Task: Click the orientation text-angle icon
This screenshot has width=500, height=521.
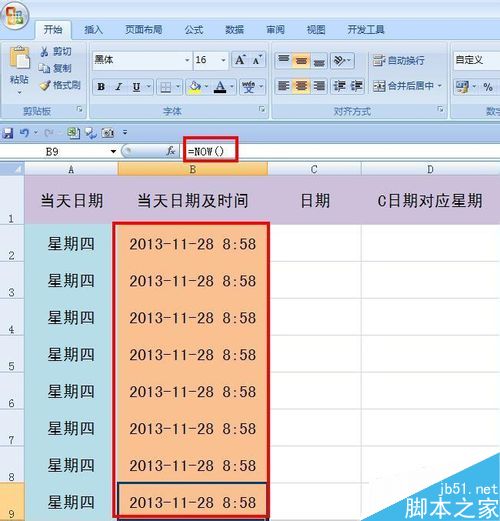Action: (342, 61)
